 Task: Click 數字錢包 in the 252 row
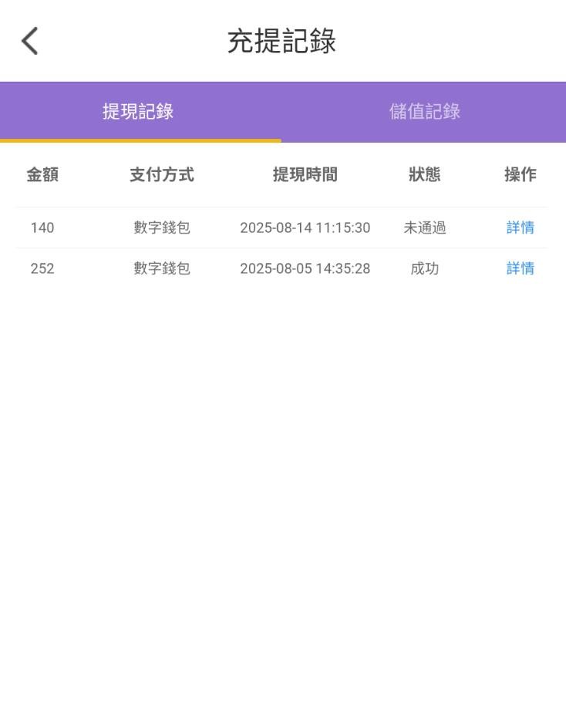[161, 268]
